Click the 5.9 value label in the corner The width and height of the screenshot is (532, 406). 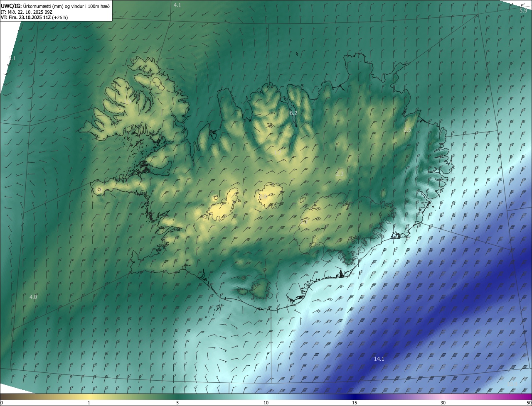[523, 10]
